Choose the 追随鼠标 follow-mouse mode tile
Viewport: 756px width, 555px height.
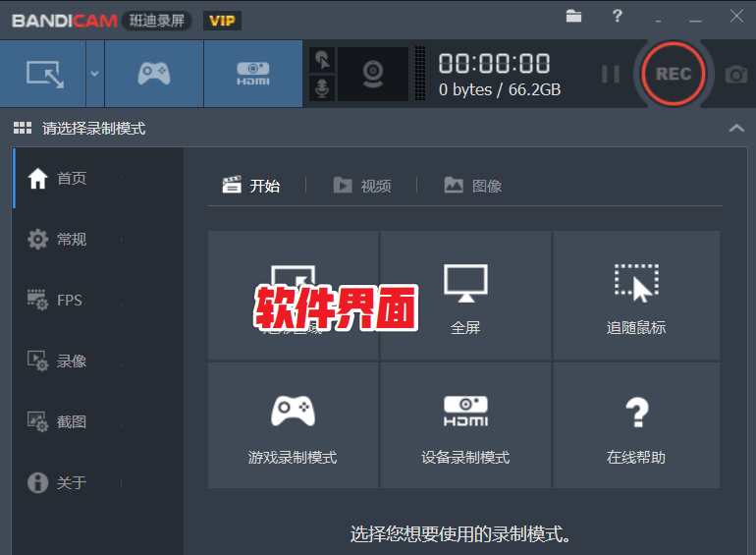click(x=636, y=295)
